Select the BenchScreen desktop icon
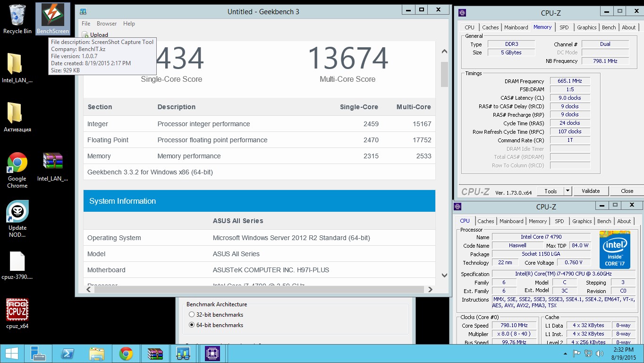Viewport: 644px width, 363px height. tap(53, 19)
